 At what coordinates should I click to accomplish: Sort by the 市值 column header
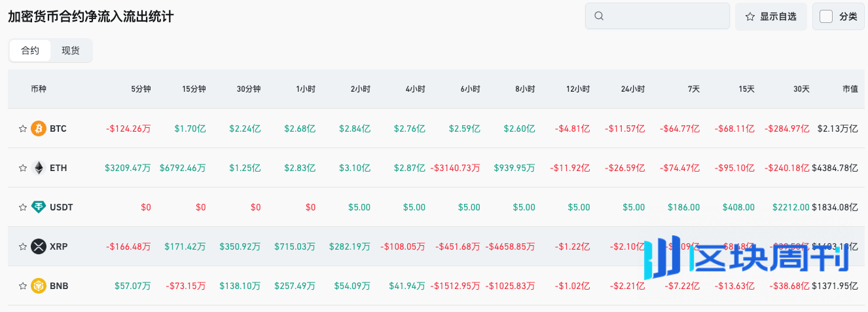[x=850, y=89]
